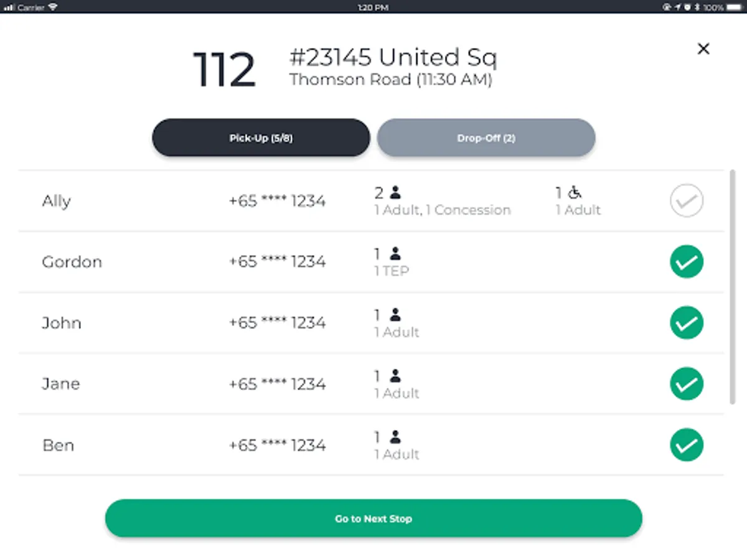Click the passenger list scrollbar
Viewport: 747px width, 560px height.
pyautogui.click(x=732, y=287)
